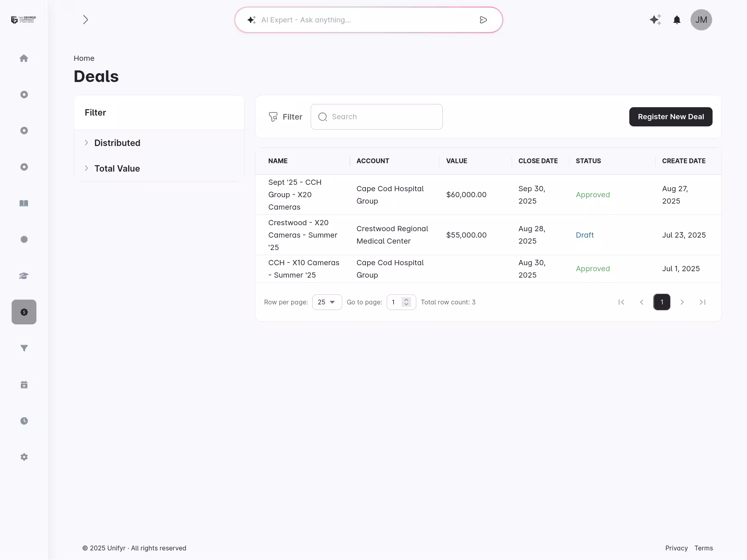Viewport: 747px width, 560px height.
Task: Select the Home icon in sidebar
Action: [24, 58]
